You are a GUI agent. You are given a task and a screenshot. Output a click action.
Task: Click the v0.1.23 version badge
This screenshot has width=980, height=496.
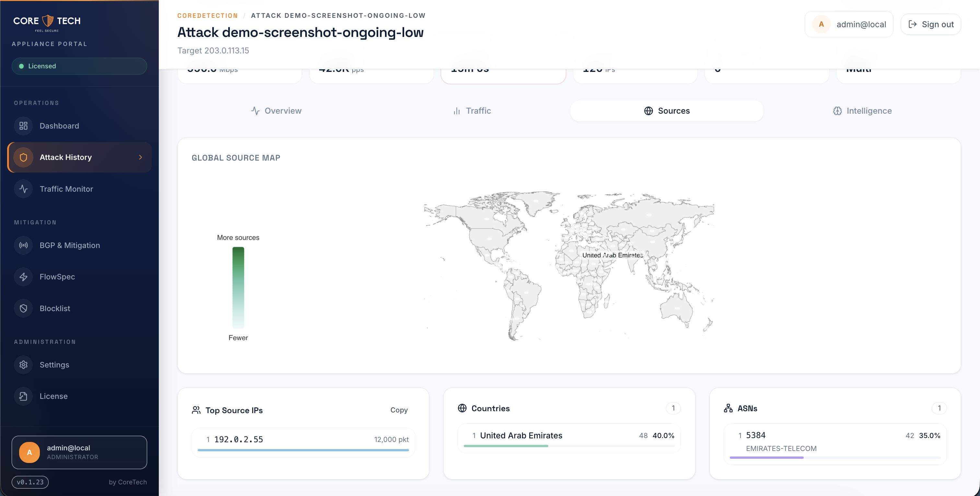(x=30, y=482)
